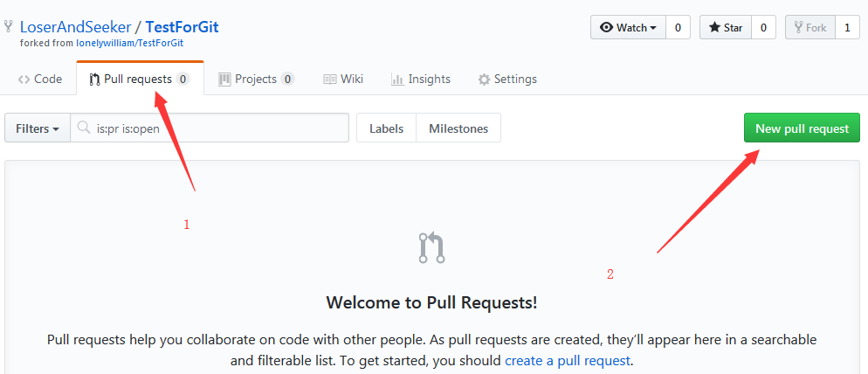
Task: Click the fork icon beside repository name
Action: (x=9, y=26)
